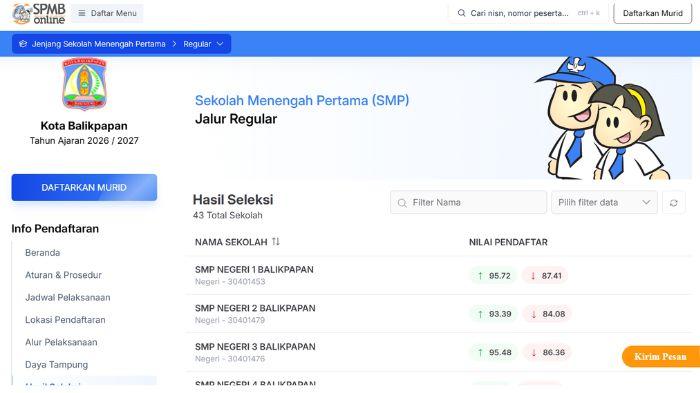The image size is (700, 393).
Task: Click the SPMB online logo
Action: click(39, 13)
